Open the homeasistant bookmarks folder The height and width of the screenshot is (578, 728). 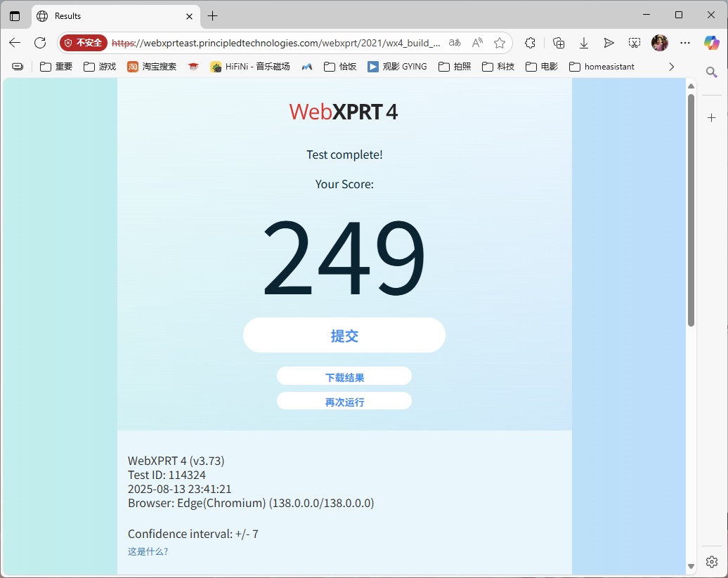(x=602, y=67)
